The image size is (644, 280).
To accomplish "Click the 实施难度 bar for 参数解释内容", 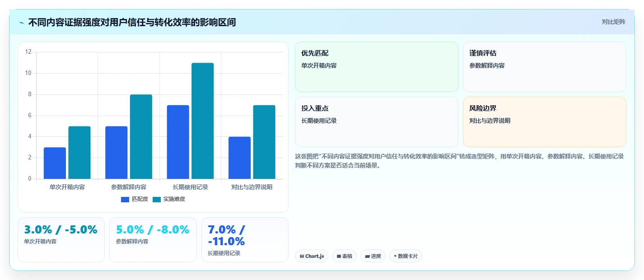I will 141,137.
